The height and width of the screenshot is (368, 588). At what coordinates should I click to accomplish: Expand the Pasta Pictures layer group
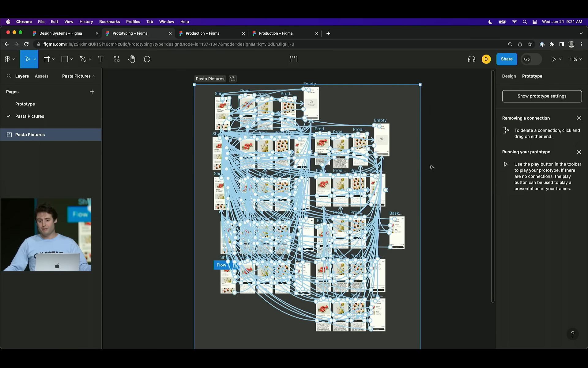pyautogui.click(x=3, y=134)
